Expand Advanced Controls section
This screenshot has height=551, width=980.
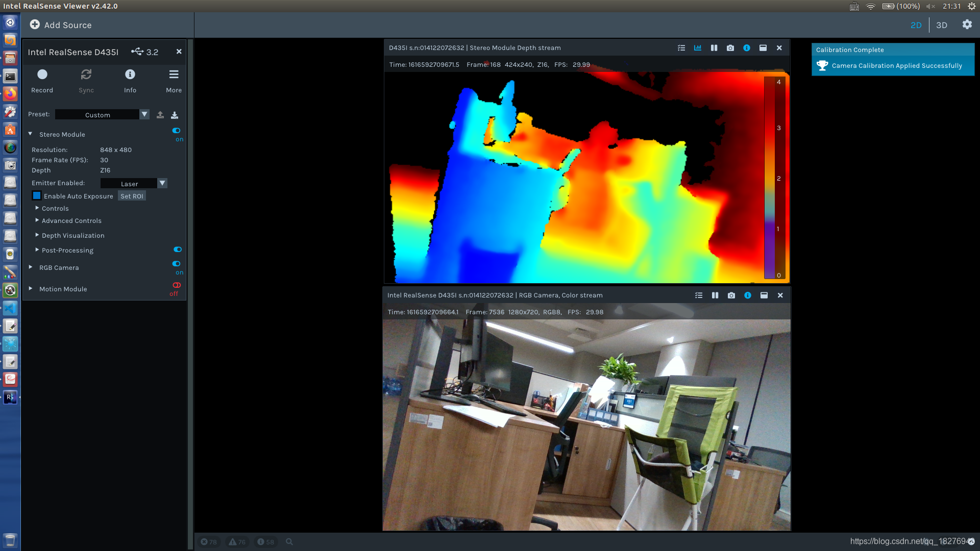click(71, 221)
